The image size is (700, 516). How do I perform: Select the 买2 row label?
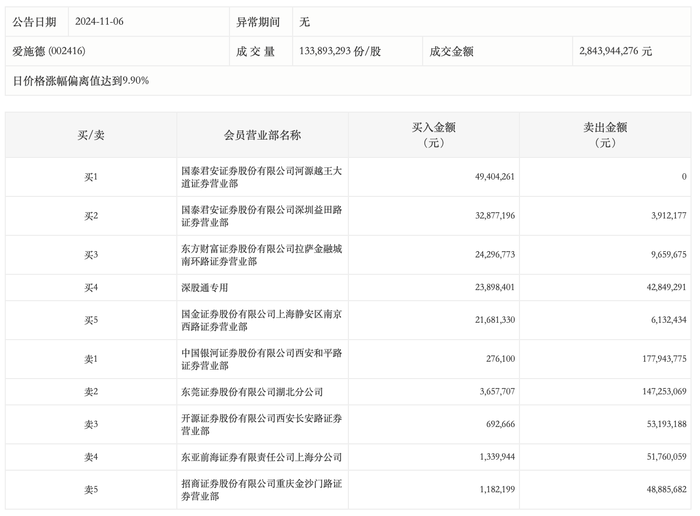(91, 216)
